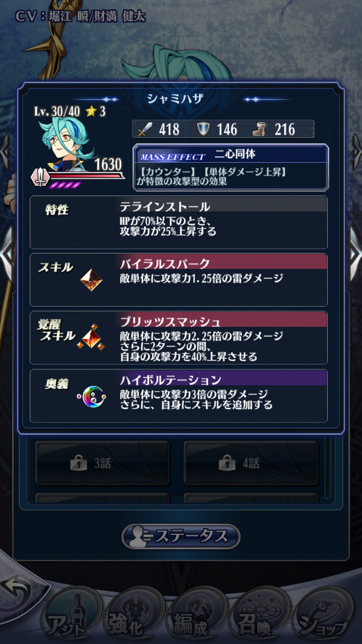Click the ステータス button
Screen dimensions: 362x644
pos(181,536)
